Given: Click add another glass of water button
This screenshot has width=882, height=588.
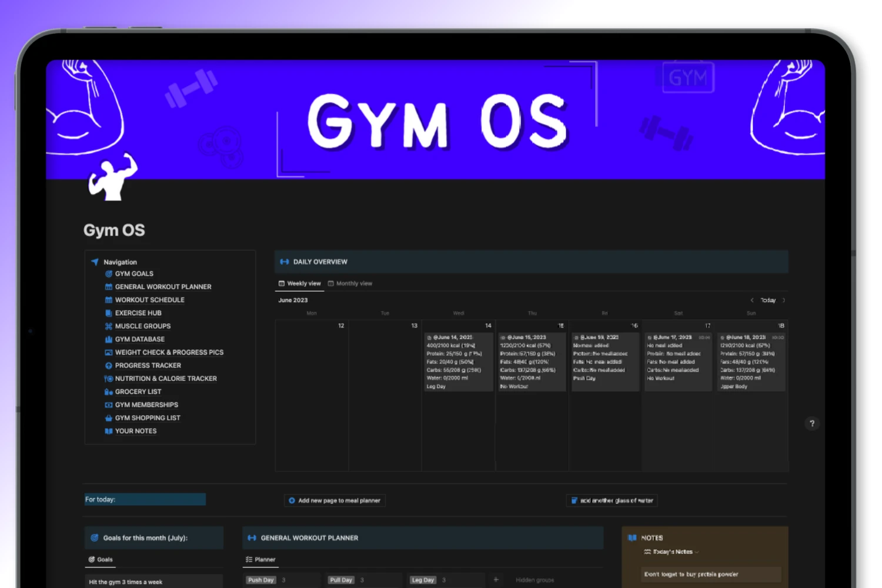Looking at the screenshot, I should [x=612, y=500].
